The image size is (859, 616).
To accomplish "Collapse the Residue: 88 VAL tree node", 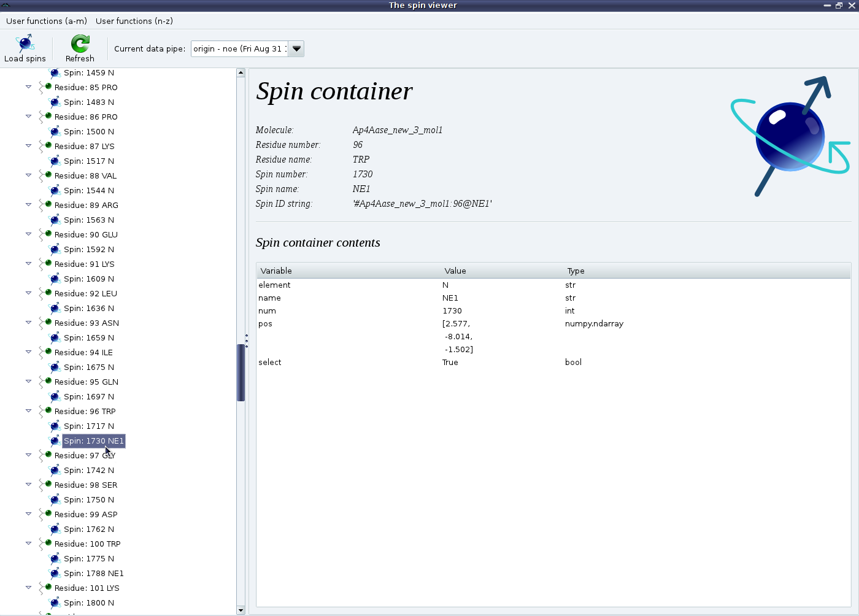I will click(28, 175).
